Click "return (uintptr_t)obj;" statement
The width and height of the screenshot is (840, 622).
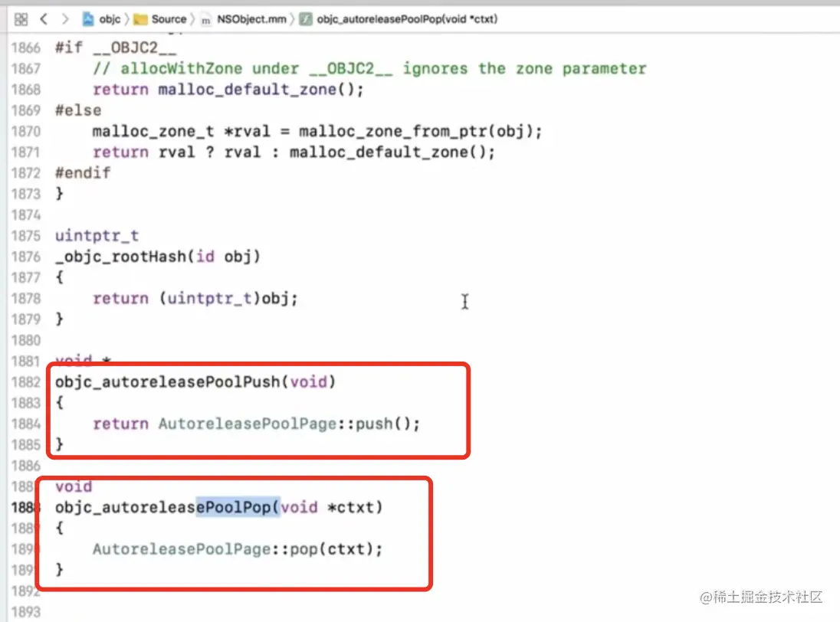[x=195, y=298]
